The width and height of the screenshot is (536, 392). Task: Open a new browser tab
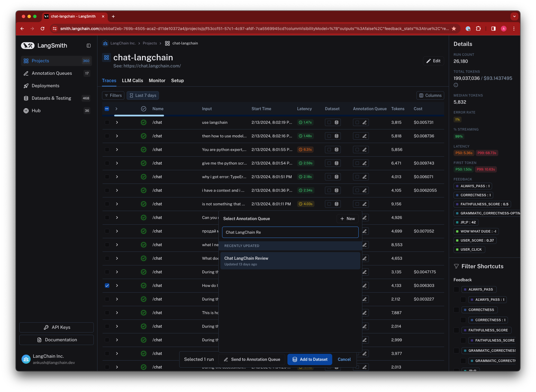point(113,16)
